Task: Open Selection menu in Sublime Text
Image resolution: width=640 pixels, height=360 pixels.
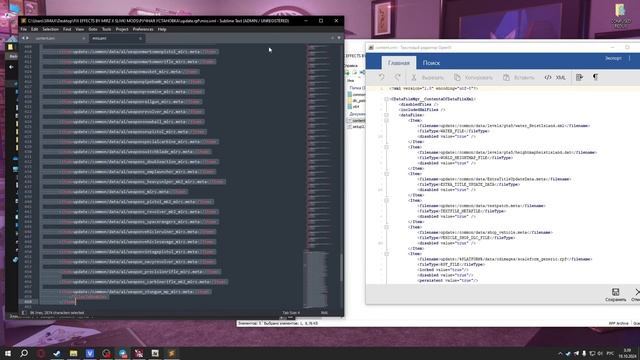Action: 50,29
